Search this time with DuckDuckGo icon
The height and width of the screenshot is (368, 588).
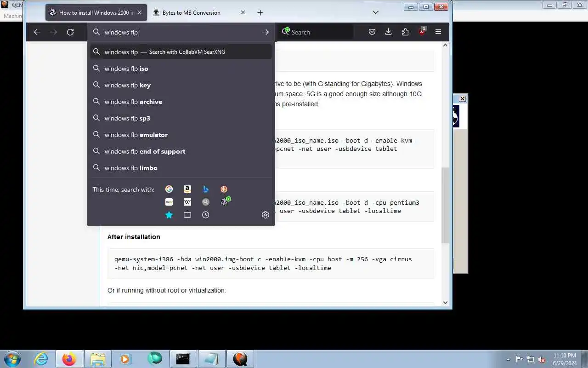pyautogui.click(x=224, y=189)
